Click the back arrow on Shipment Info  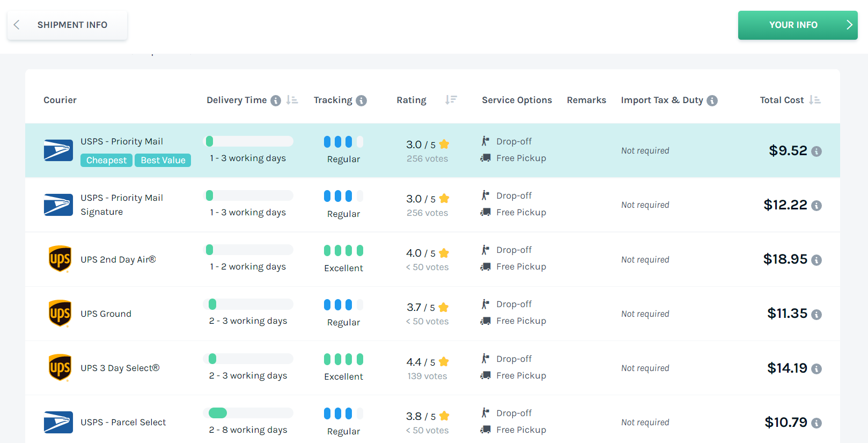[x=17, y=25]
